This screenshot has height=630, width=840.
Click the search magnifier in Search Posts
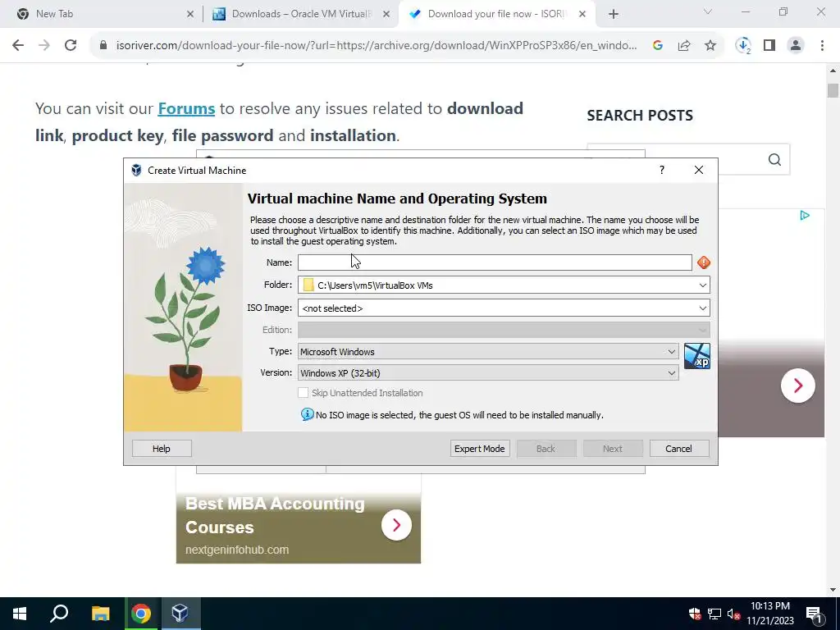click(x=774, y=160)
